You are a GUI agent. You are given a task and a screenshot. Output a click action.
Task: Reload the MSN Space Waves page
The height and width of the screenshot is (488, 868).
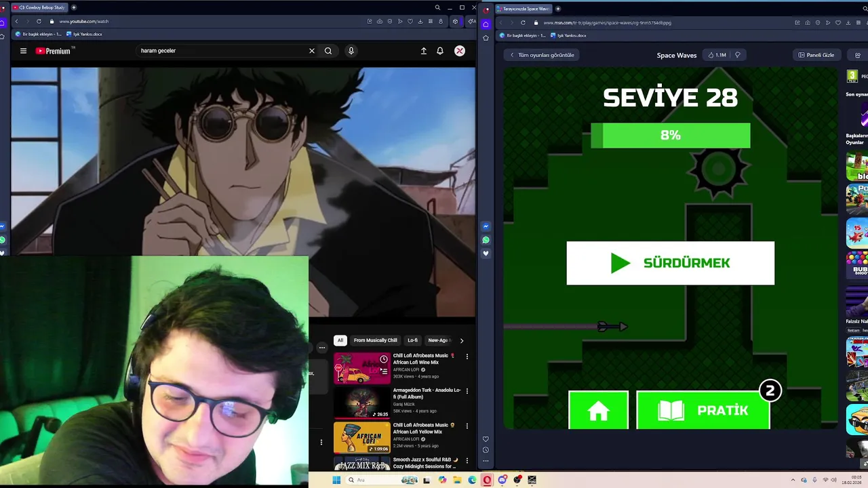[x=523, y=22]
